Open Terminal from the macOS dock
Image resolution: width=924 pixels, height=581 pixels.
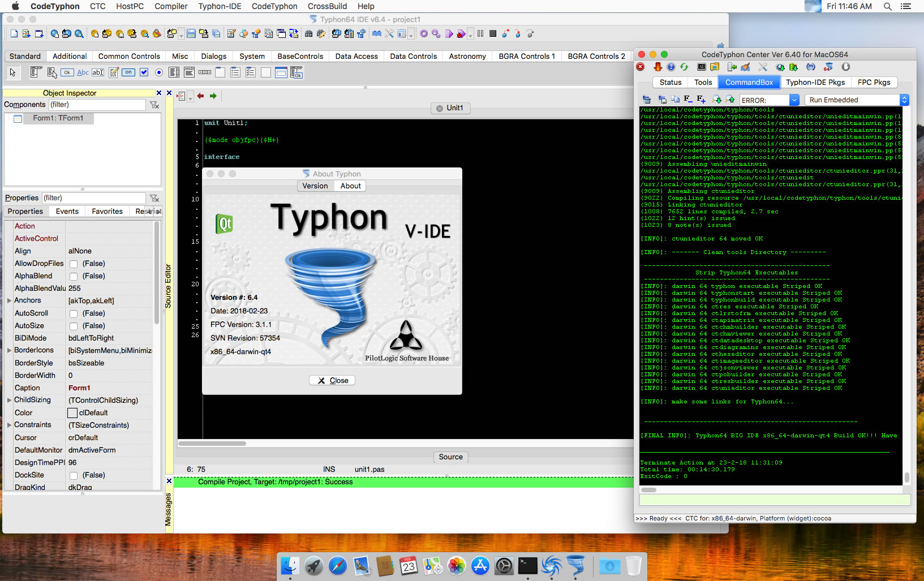coord(527,565)
